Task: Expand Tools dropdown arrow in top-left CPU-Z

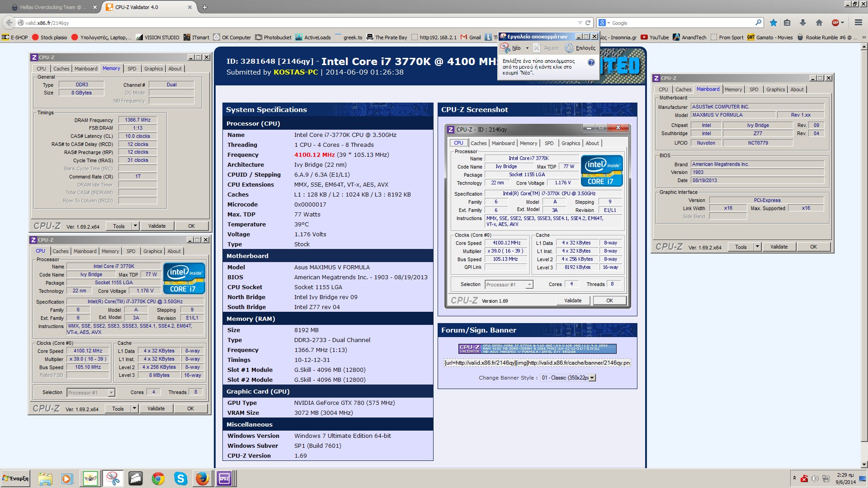Action: click(135, 226)
